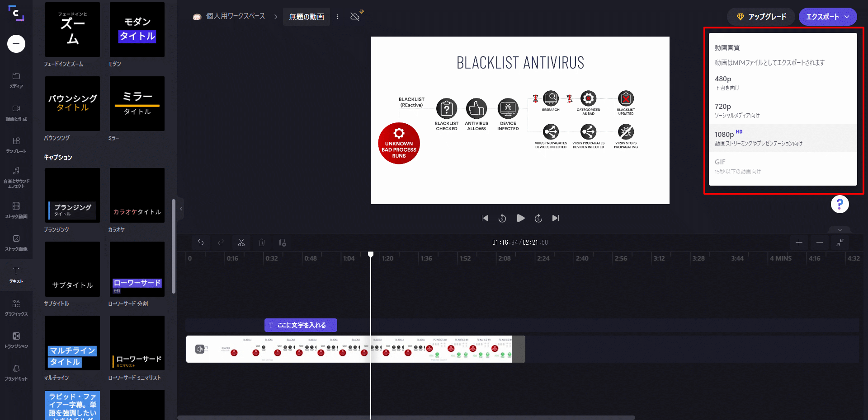Open 個人用ワークスペース from the breadcrumb

[x=235, y=16]
